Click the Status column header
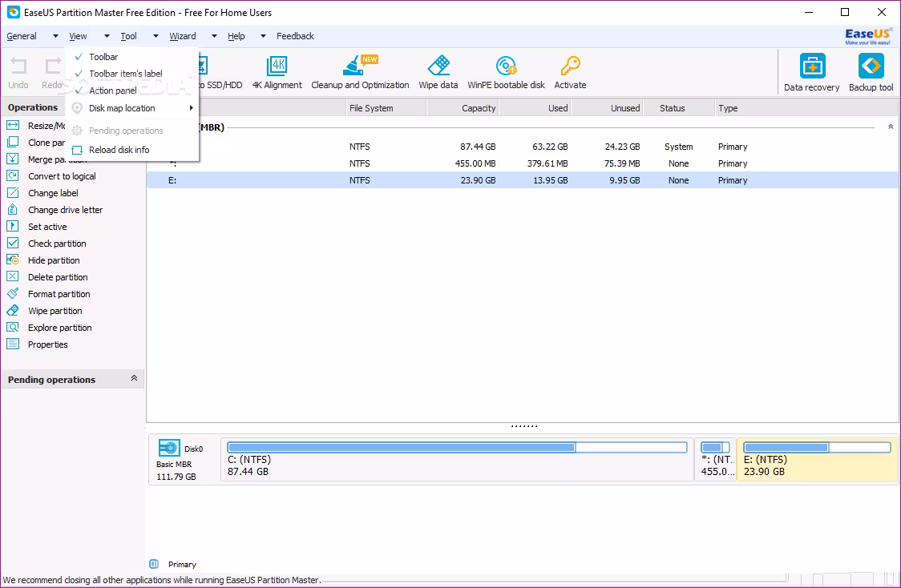Image resolution: width=901 pixels, height=588 pixels. tap(678, 108)
